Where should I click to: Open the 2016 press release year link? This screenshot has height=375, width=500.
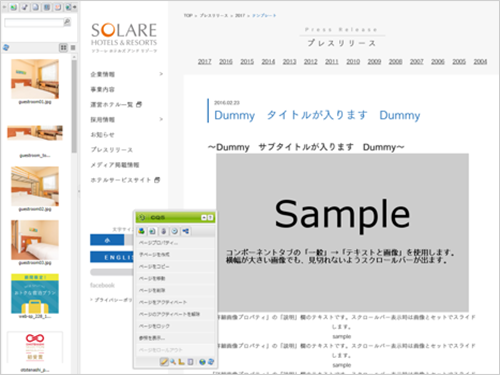(x=226, y=62)
